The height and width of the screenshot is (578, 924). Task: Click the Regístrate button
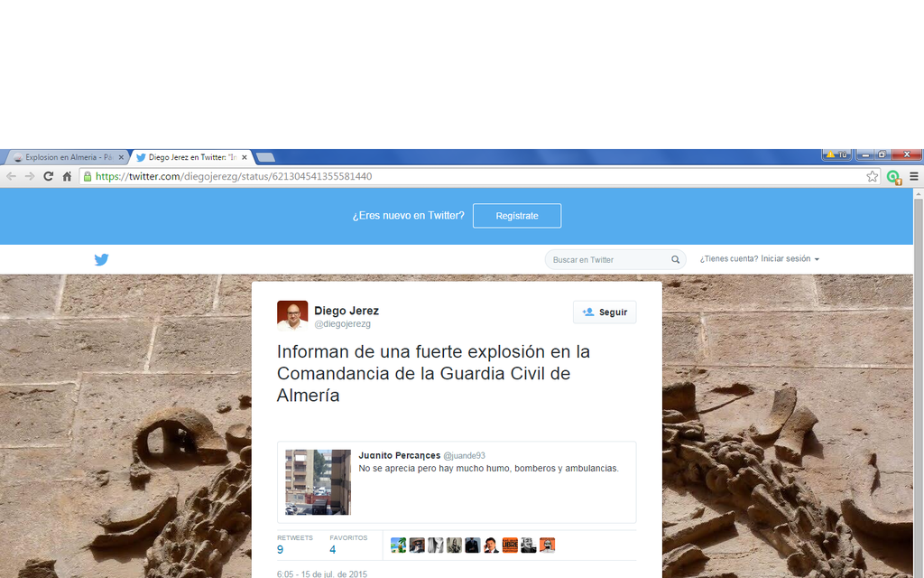(x=517, y=216)
